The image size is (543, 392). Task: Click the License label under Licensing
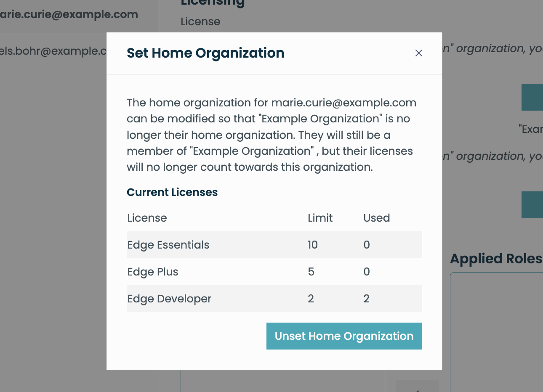pyautogui.click(x=200, y=21)
